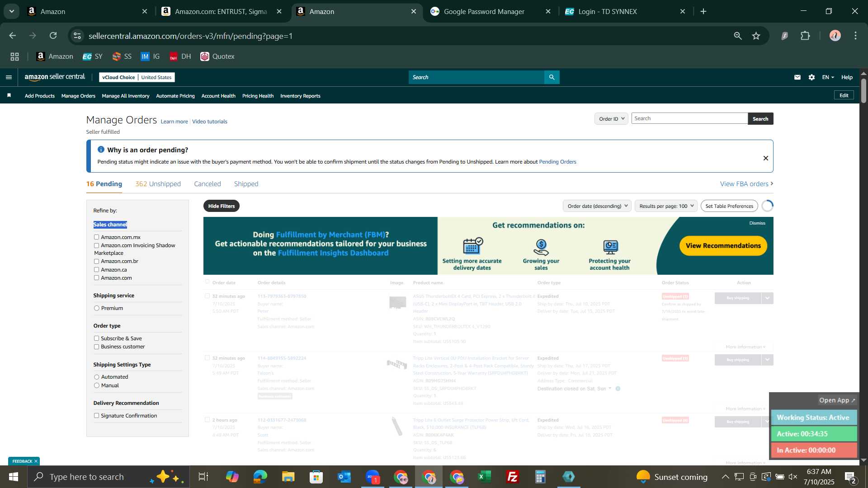Open the View FBA orders link
The width and height of the screenshot is (868, 488).
point(746,184)
